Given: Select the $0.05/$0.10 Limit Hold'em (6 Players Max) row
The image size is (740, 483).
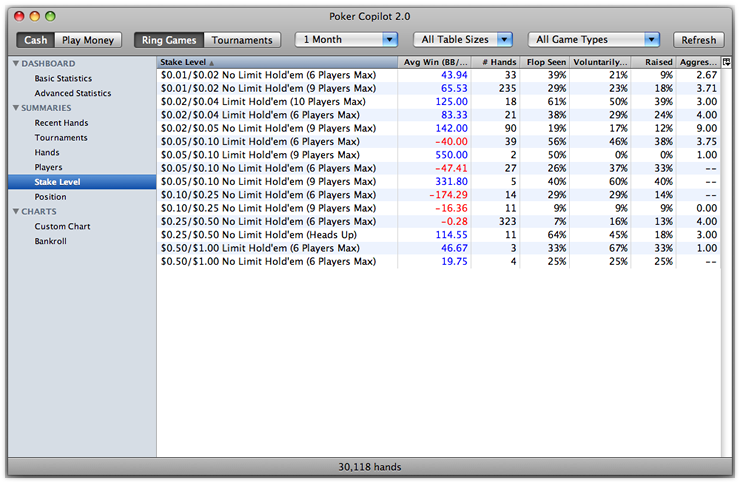Looking at the screenshot, I should click(x=438, y=142).
